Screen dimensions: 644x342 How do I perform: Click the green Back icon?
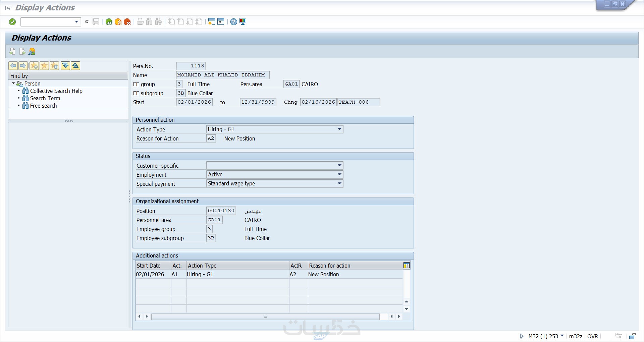[109, 22]
